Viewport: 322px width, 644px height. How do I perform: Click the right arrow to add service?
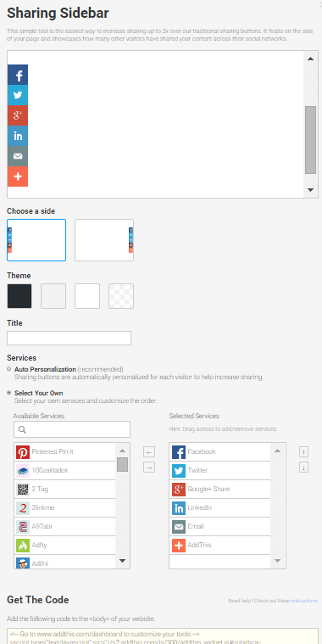click(149, 468)
